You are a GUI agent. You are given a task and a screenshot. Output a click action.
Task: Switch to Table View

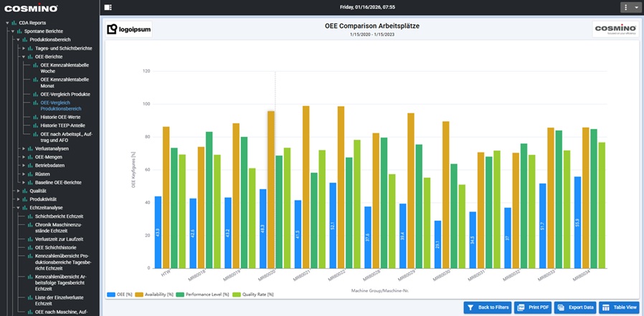[x=620, y=307]
